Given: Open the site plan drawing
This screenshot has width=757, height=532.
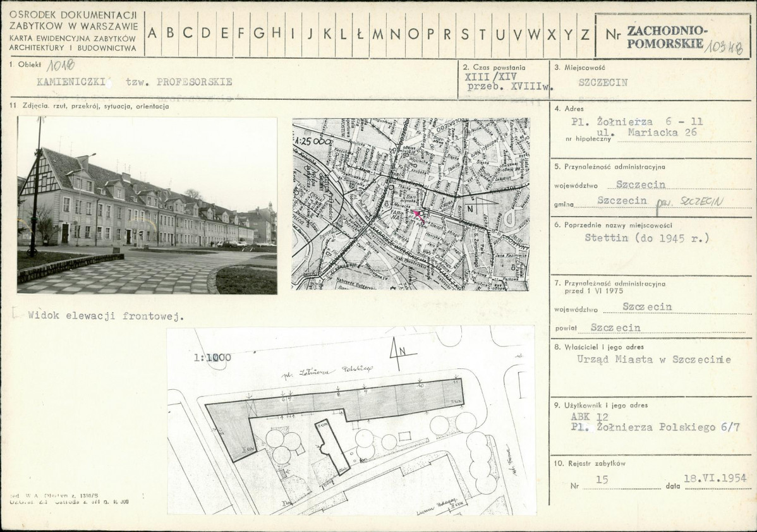Looking at the screenshot, I should point(351,421).
